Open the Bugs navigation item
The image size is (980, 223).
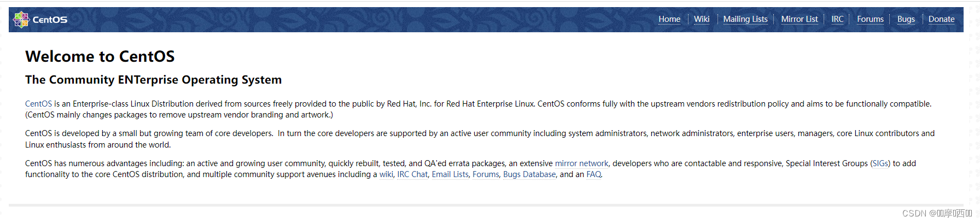point(906,19)
